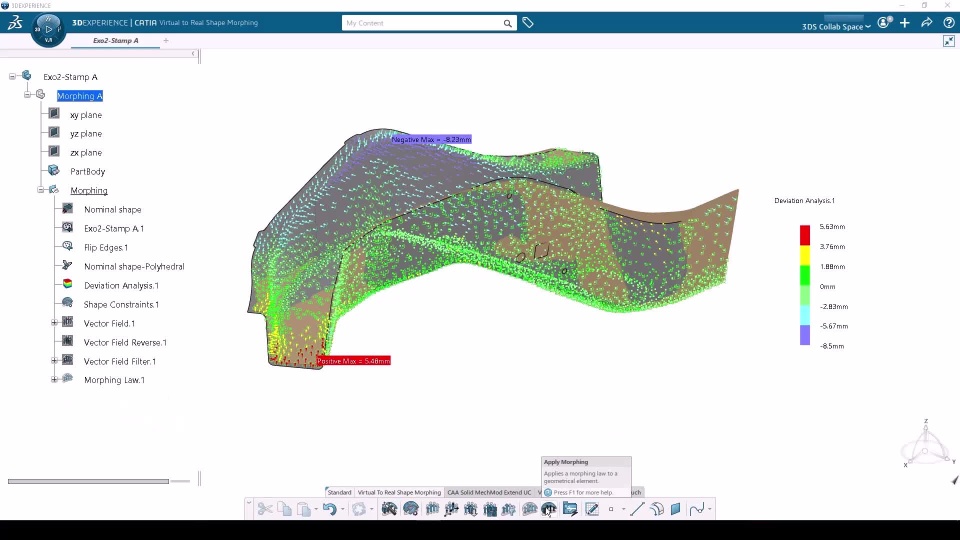Expand the Vector Field.1 node
The height and width of the screenshot is (540, 960).
pyautogui.click(x=54, y=323)
